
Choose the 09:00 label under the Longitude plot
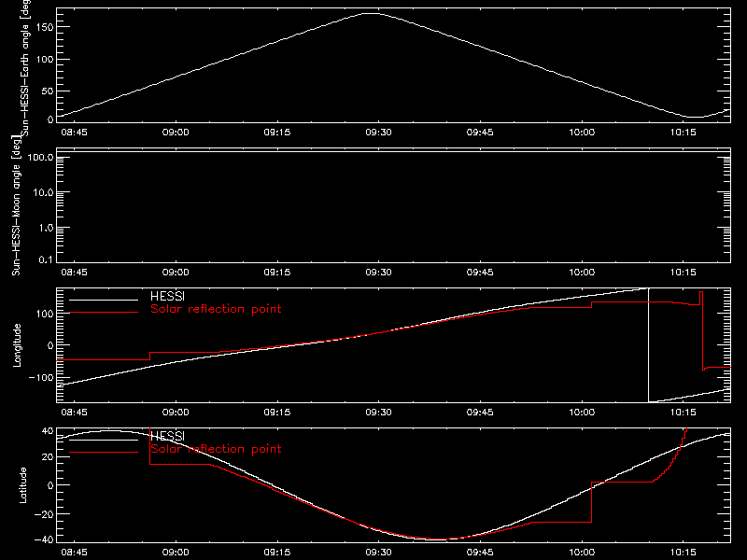(x=176, y=413)
